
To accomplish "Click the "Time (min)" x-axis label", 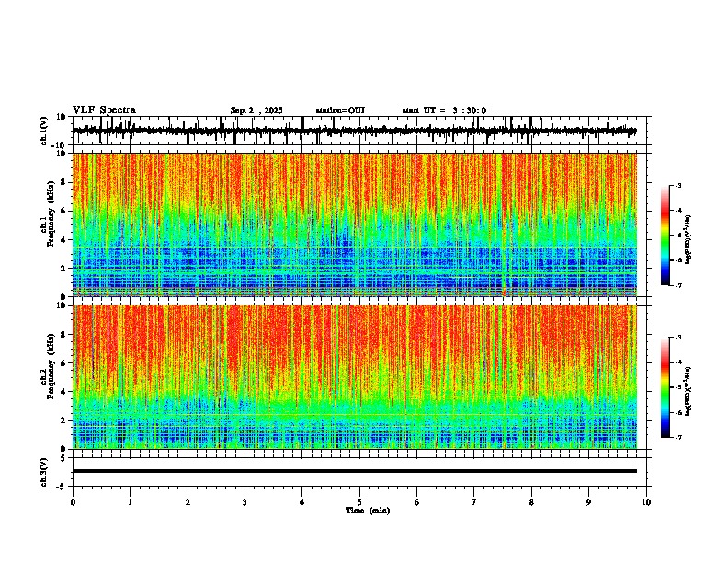I will click(x=368, y=511).
